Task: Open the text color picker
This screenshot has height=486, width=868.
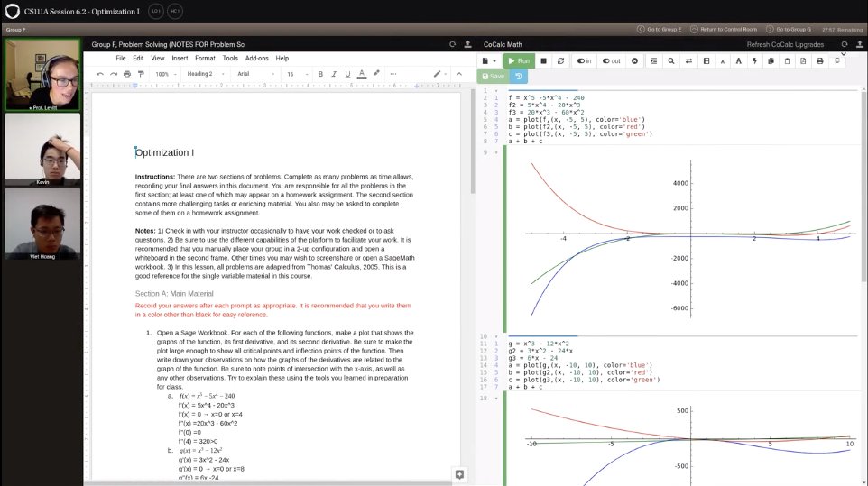Action: [x=362, y=74]
